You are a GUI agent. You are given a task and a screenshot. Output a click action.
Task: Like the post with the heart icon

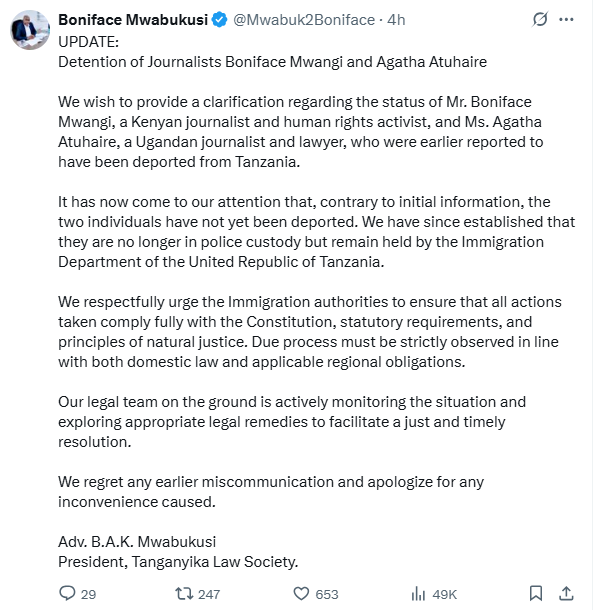click(x=301, y=594)
